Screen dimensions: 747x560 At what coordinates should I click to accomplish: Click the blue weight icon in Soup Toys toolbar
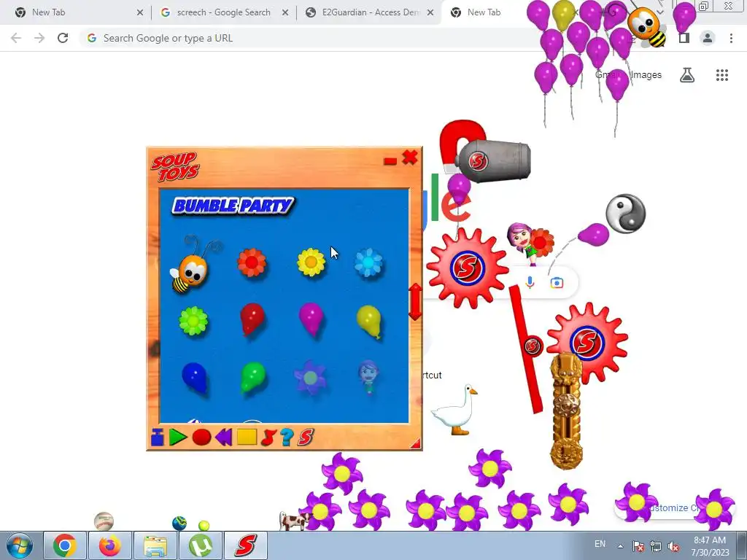coord(158,437)
